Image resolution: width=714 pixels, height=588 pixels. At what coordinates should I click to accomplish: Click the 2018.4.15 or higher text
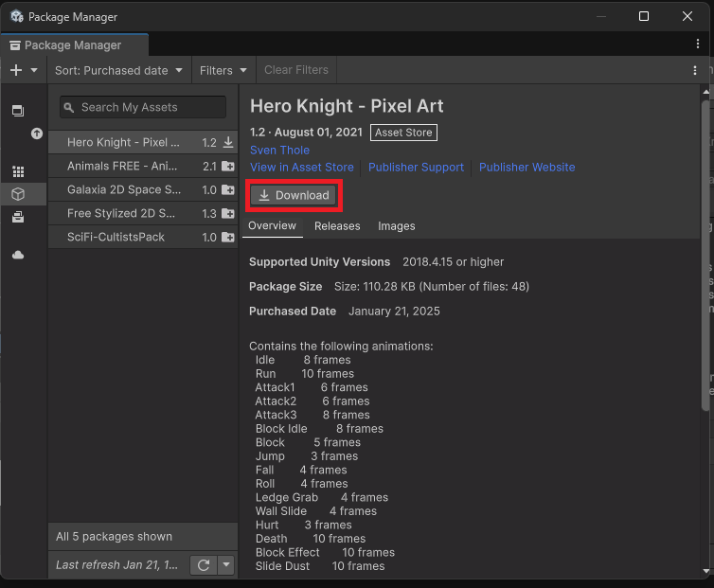pos(453,262)
